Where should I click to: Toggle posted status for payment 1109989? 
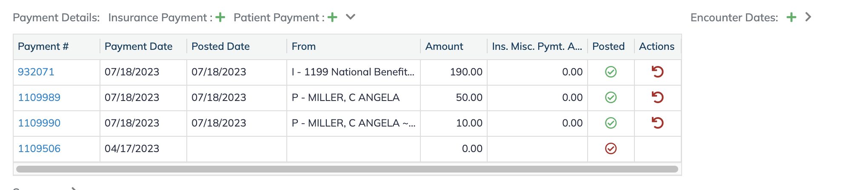611,98
